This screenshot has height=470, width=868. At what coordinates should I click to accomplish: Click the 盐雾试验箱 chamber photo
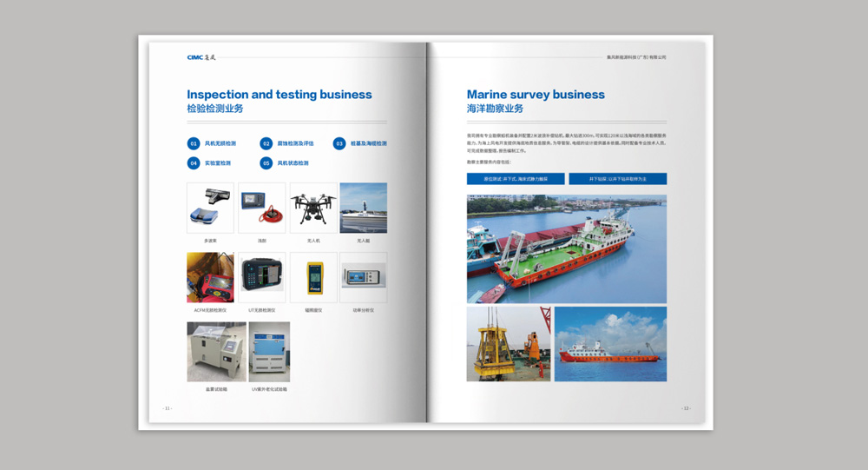(216, 352)
